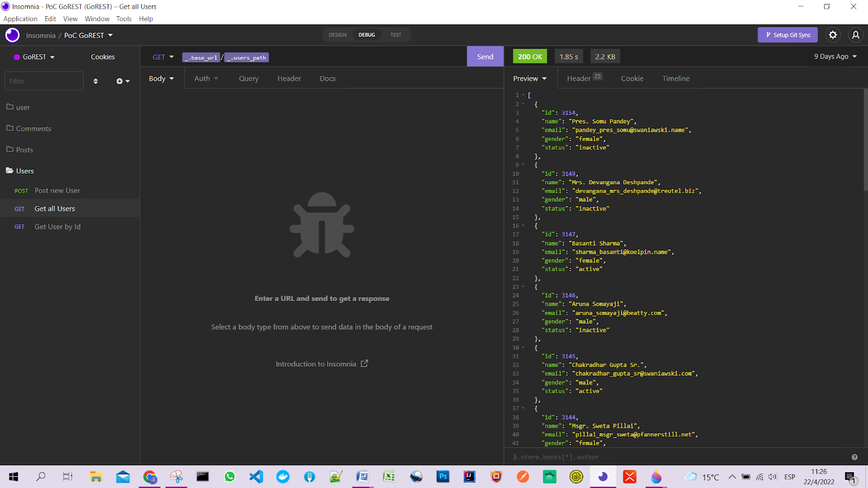Click the Insomnia logo icon

tap(11, 35)
